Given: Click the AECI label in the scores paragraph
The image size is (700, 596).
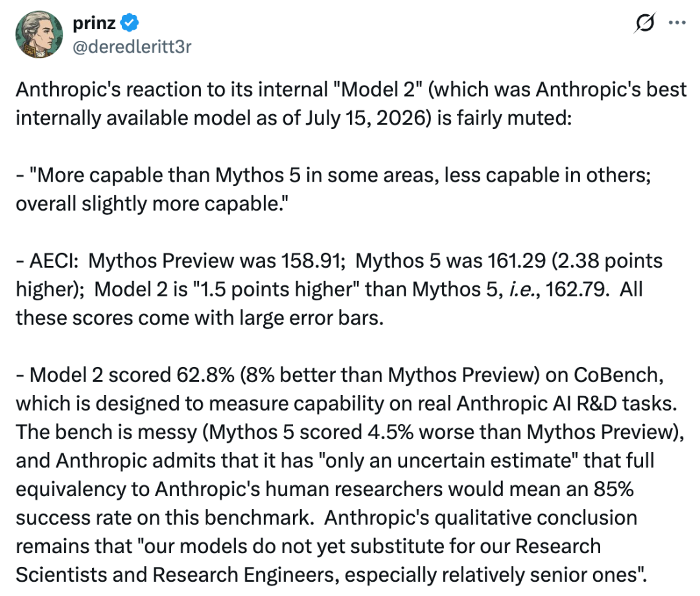Looking at the screenshot, I should click(54, 261).
